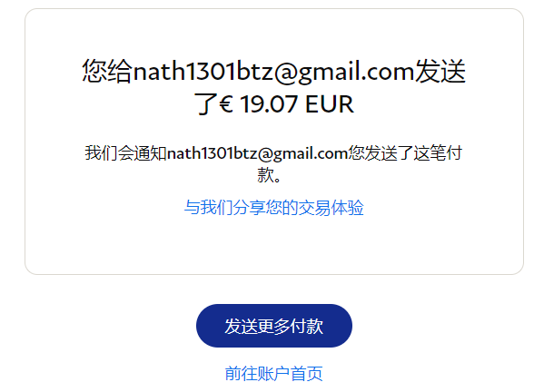The height and width of the screenshot is (392, 534).
Task: Click the 付款 text inside the blue button
Action: pos(307,326)
